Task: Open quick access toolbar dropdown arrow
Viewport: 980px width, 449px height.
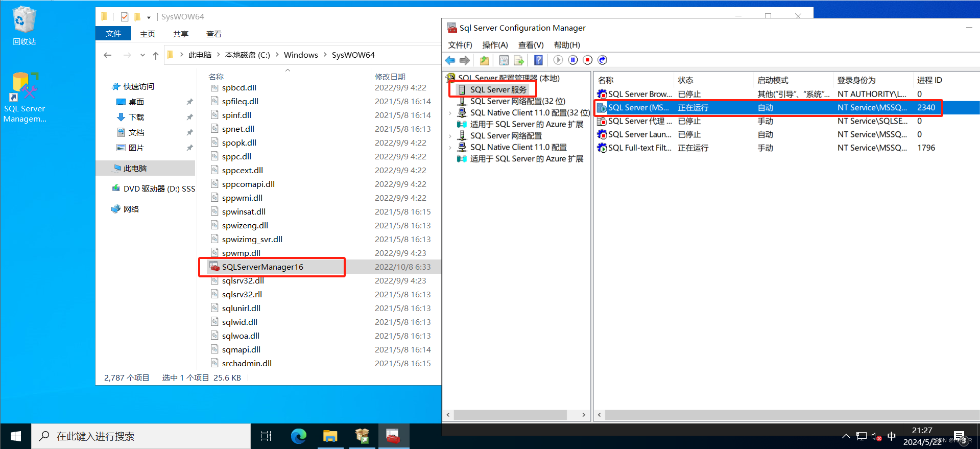Action: [x=149, y=17]
